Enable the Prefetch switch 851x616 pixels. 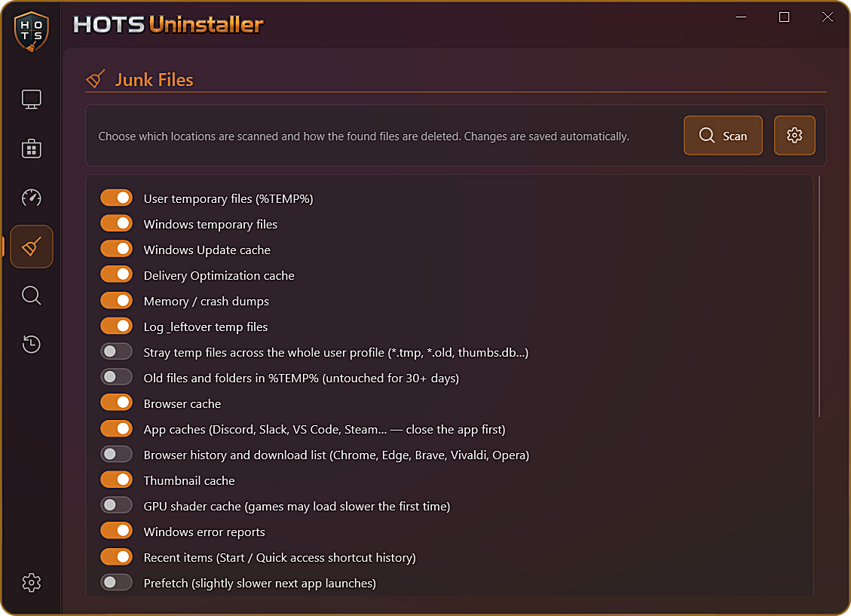[117, 582]
